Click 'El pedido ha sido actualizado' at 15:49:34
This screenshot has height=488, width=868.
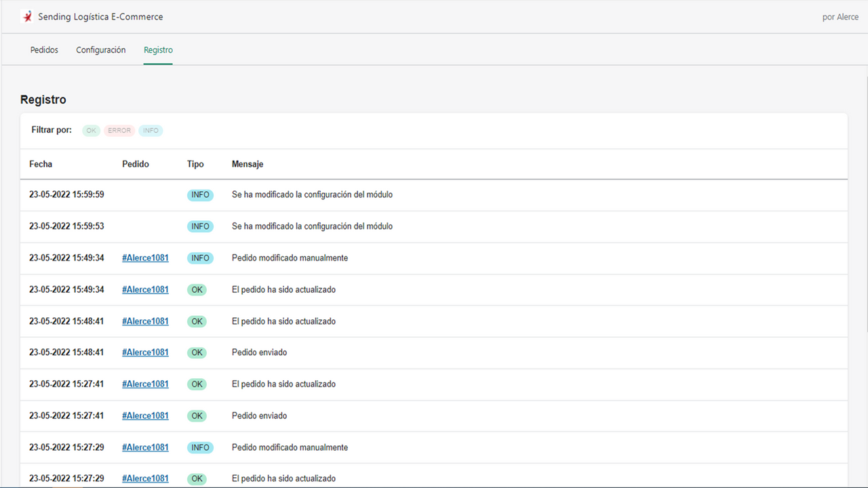[283, 289]
